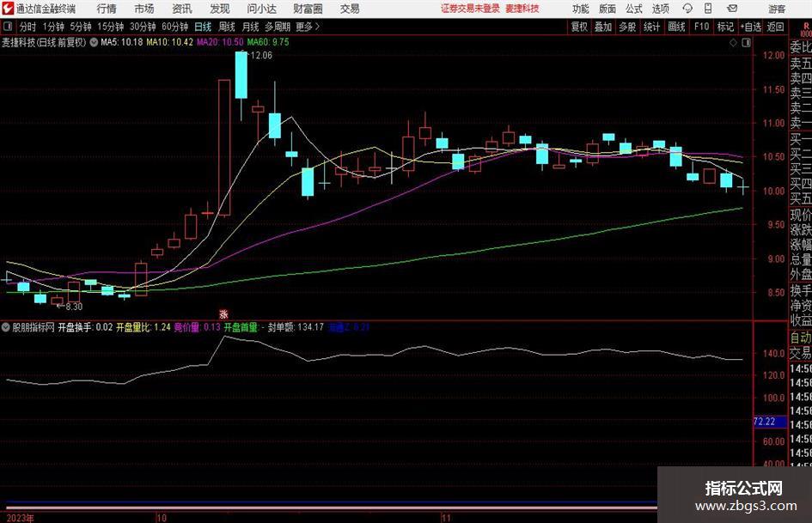Click the MA10: 10.42 label
Image resolution: width=812 pixels, height=523 pixels.
[169, 42]
